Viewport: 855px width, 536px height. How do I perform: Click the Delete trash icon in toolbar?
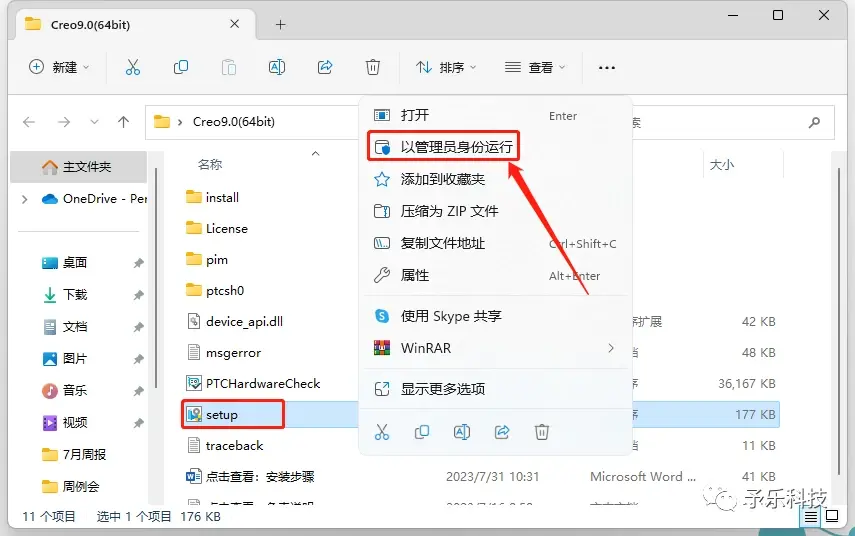pos(372,67)
